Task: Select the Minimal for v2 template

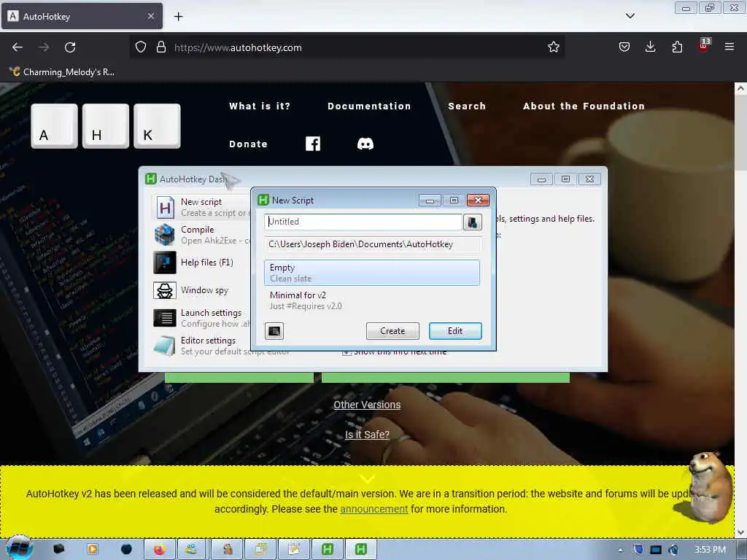Action: pos(371,300)
